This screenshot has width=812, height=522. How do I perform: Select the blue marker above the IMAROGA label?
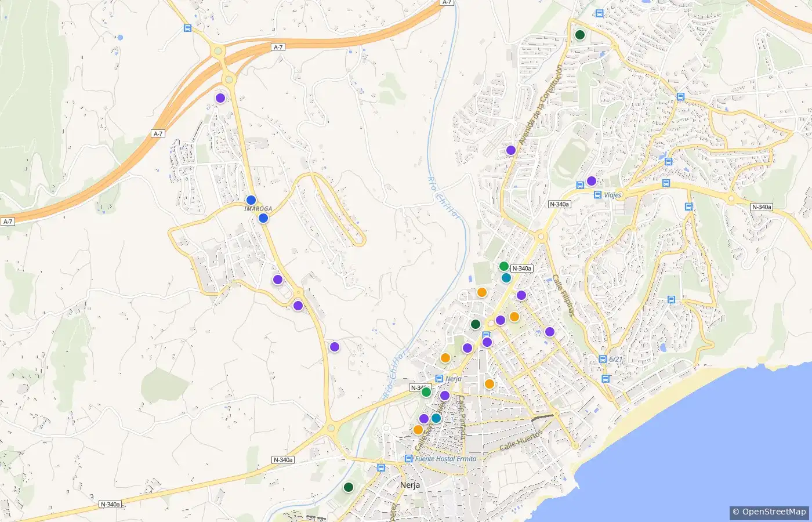pos(251,200)
